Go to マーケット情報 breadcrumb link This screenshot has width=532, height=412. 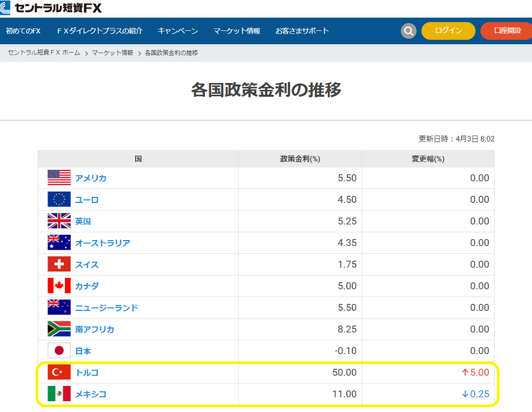[112, 53]
